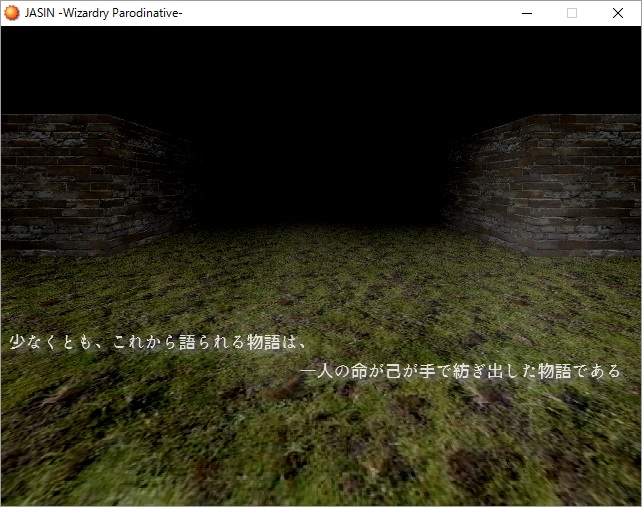Click the narration line ending with '物語である'
This screenshot has height=507, width=642.
coord(460,371)
